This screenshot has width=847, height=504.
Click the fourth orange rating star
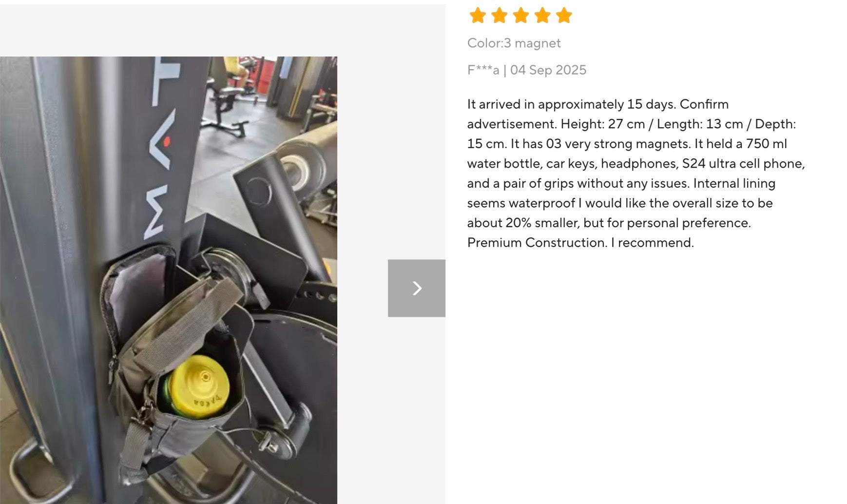coord(542,15)
